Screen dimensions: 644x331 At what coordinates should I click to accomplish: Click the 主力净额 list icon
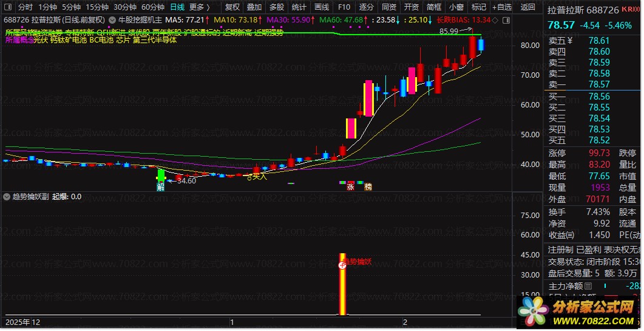click(589, 286)
